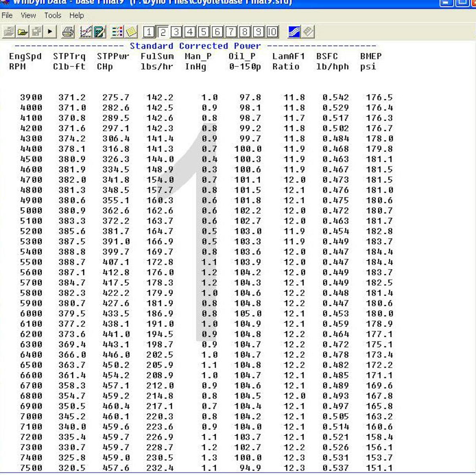Open the yellow sticky note icon
This screenshot has height=475, width=476.
tap(131, 32)
